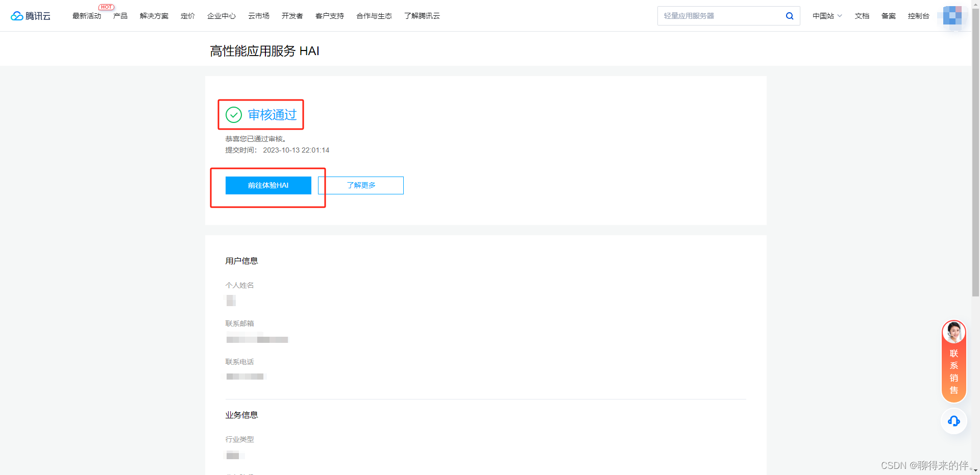Open the headset customer service icon
The image size is (980, 475).
point(954,421)
